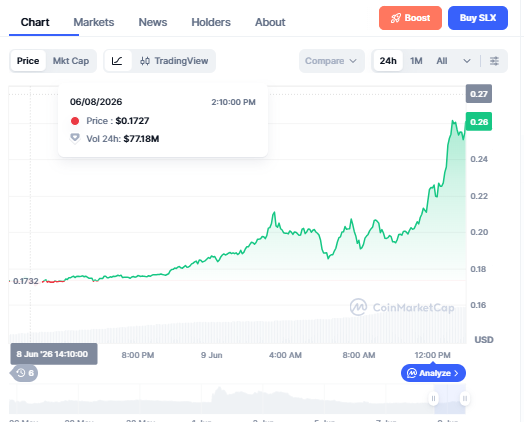This screenshot has width=524, height=422.
Task: Toggle chart to Mkt Cap view
Action: tap(71, 61)
